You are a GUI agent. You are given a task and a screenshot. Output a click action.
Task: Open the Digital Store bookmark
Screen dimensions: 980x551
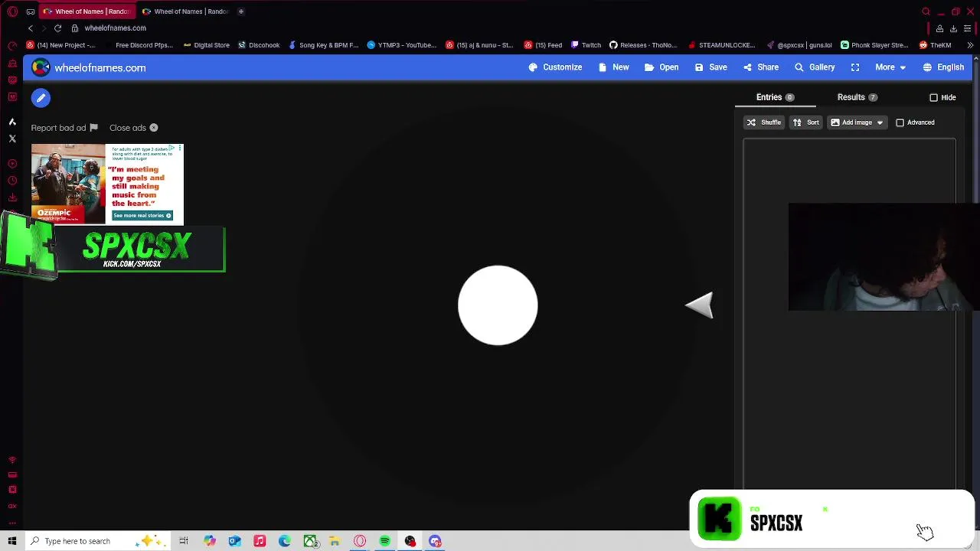click(x=206, y=45)
